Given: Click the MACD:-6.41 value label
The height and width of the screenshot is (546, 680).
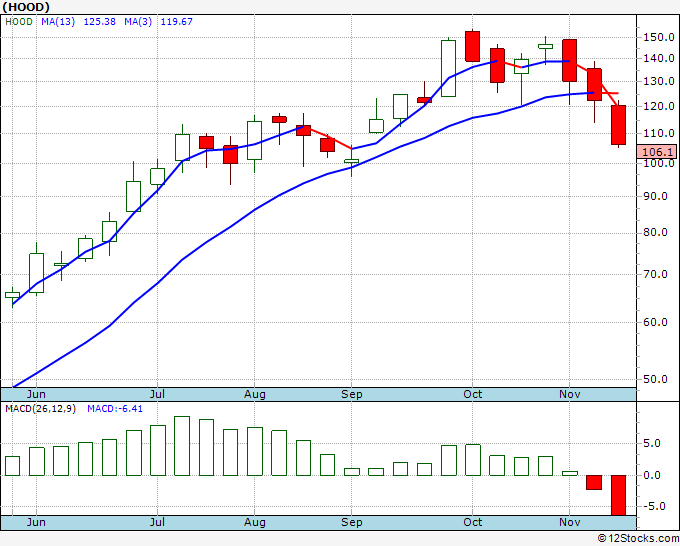Looking at the screenshot, I should pos(115,409).
